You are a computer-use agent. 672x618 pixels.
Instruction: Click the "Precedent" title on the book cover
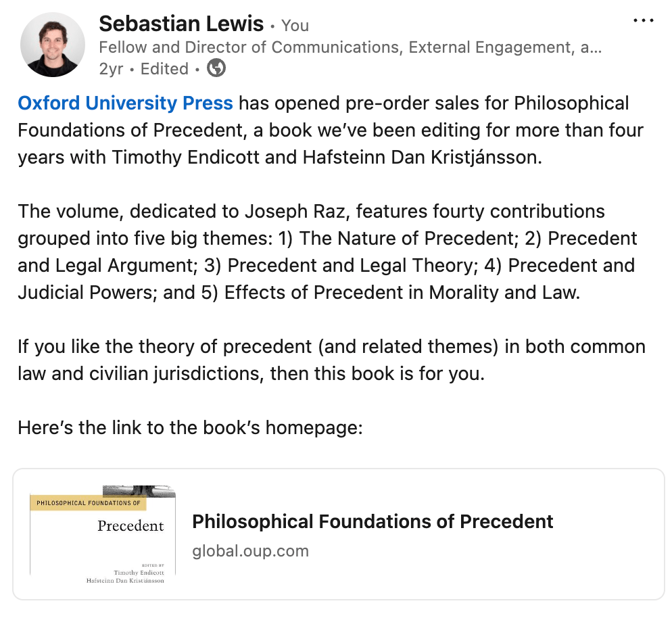point(130,525)
